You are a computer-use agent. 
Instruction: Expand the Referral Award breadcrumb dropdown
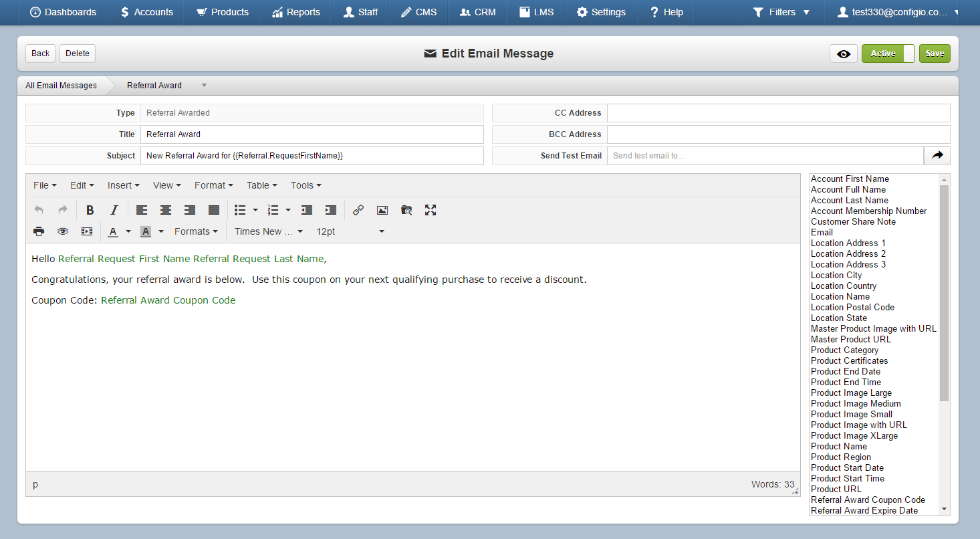[x=204, y=86]
